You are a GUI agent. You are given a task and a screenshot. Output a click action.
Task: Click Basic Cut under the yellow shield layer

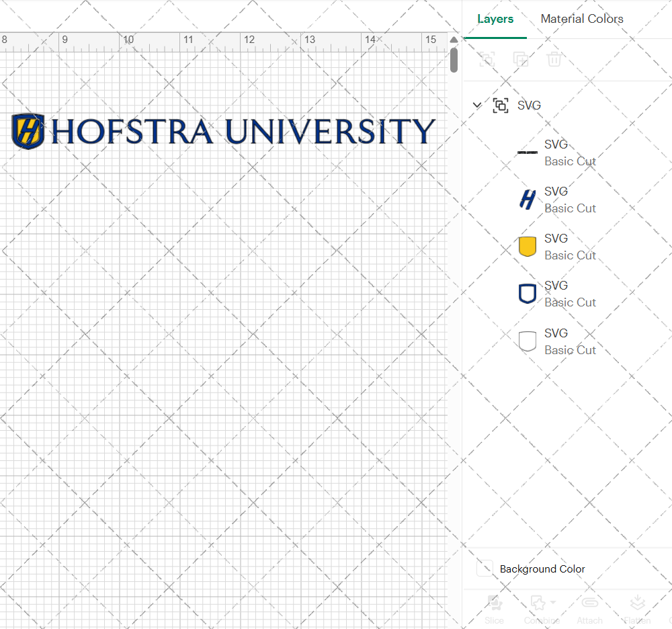pyautogui.click(x=570, y=255)
